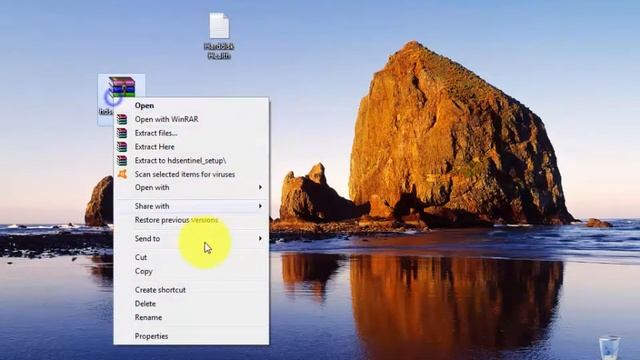Select Send to menu entry
The width and height of the screenshot is (640, 360).
[191, 238]
